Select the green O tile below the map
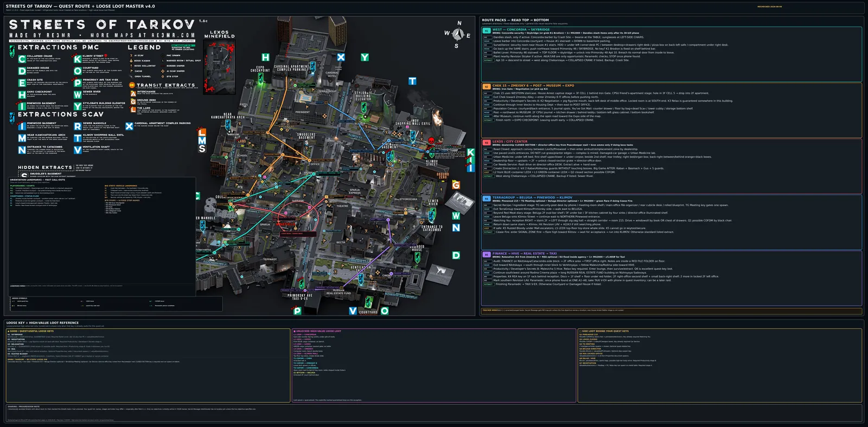Screen dimensions: 868x427 pyautogui.click(x=385, y=311)
